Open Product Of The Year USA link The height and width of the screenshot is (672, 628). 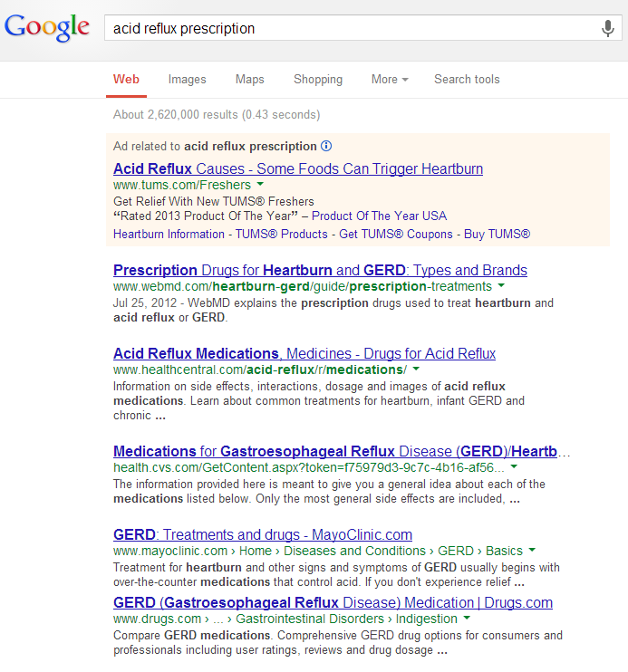click(x=379, y=216)
